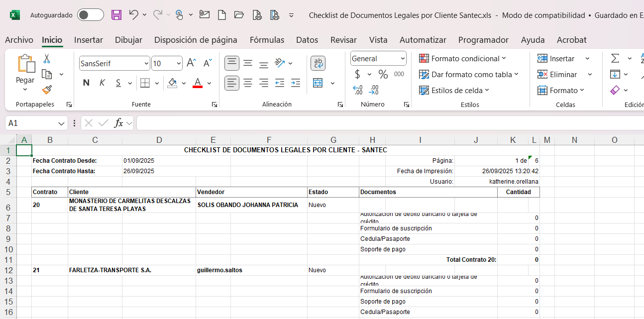Click the Undo arrow icon
The width and height of the screenshot is (644, 319).
coord(133,15)
